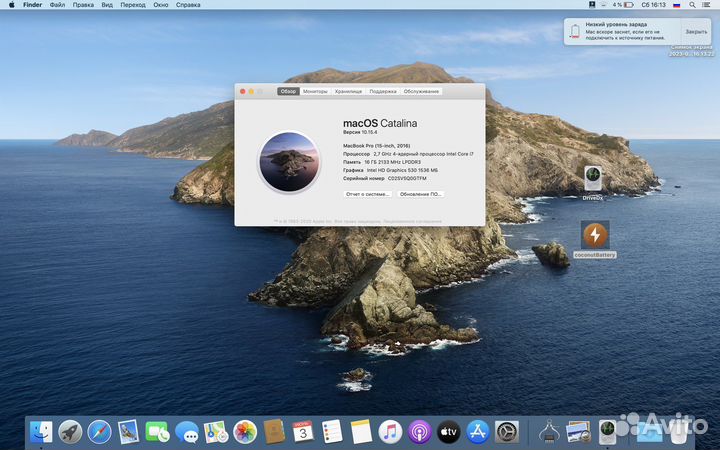Open Messages app in the Dock
720x450 pixels.
click(x=186, y=432)
